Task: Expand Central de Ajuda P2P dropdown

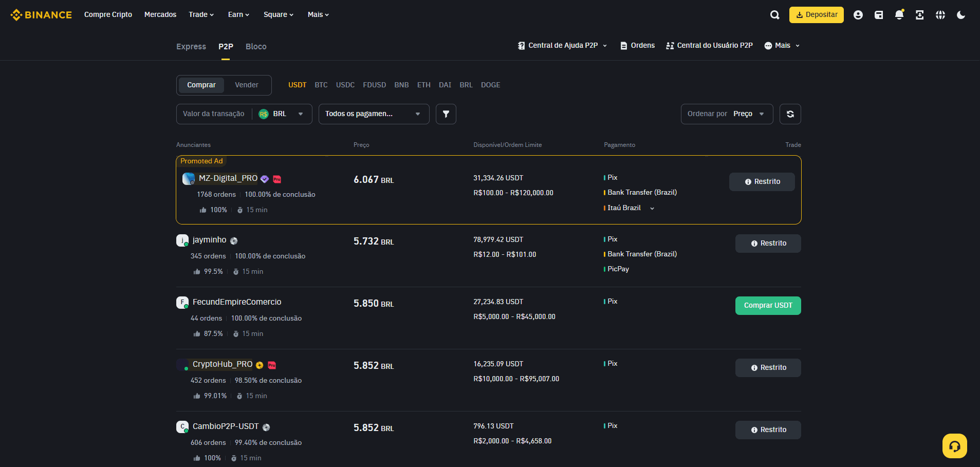Action: pos(562,46)
